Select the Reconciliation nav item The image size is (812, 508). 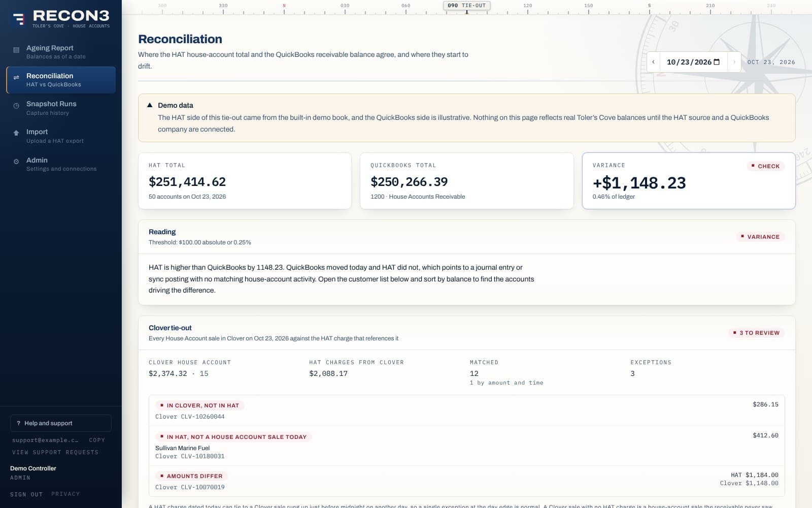[61, 80]
